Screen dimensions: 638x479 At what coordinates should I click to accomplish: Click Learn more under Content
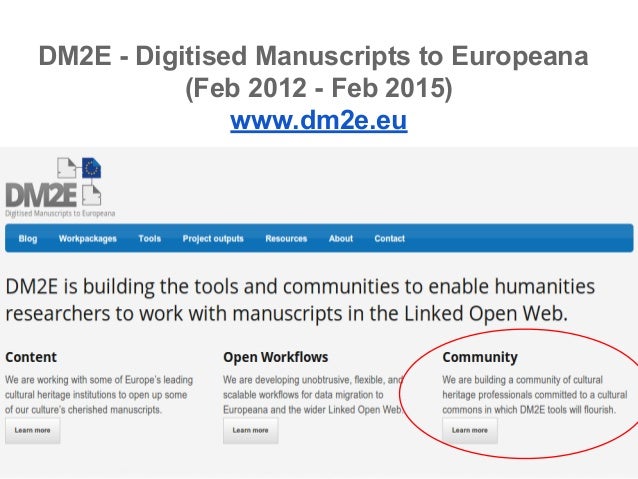[33, 430]
